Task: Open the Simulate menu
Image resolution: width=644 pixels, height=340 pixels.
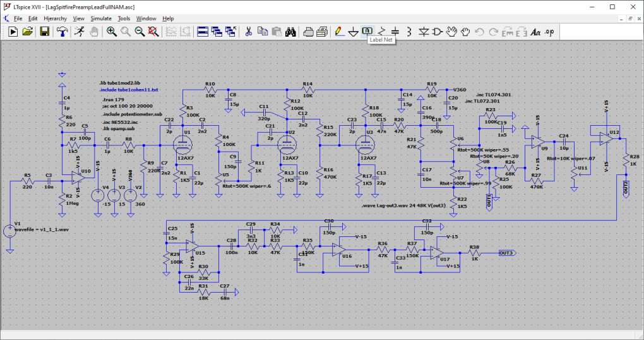Action: click(x=101, y=18)
